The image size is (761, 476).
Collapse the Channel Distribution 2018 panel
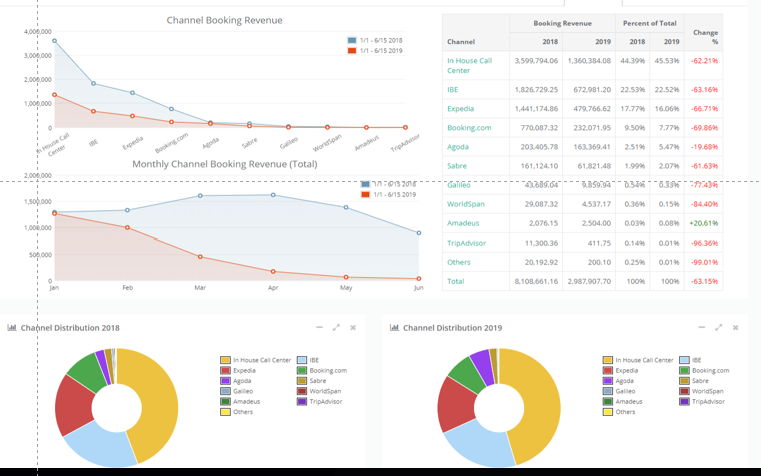[x=317, y=327]
